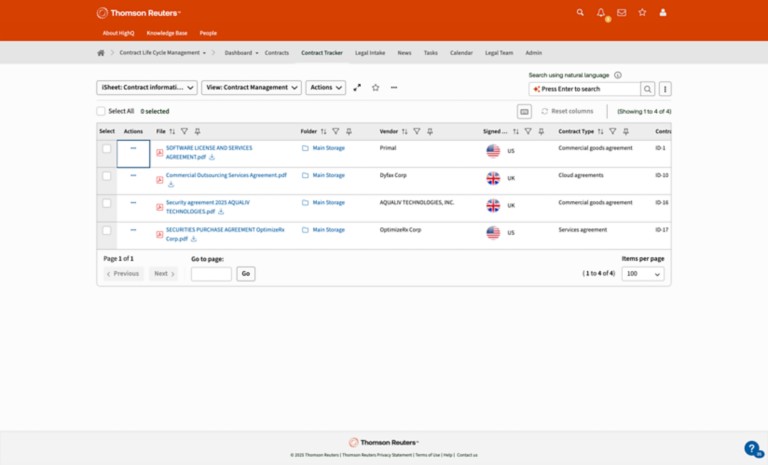The height and width of the screenshot is (465, 768).
Task: Open row actions for the OptimizeRx Corp row
Action: click(133, 230)
